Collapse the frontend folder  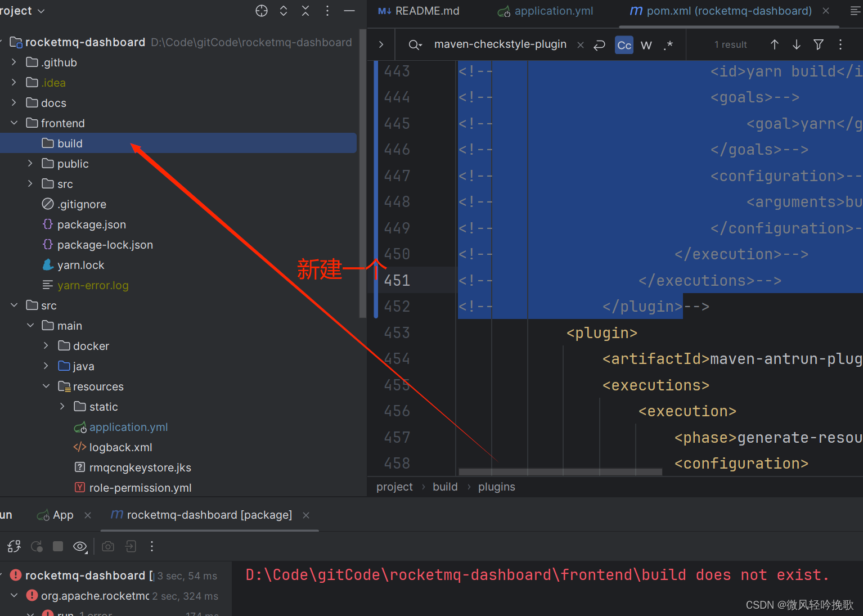(14, 123)
